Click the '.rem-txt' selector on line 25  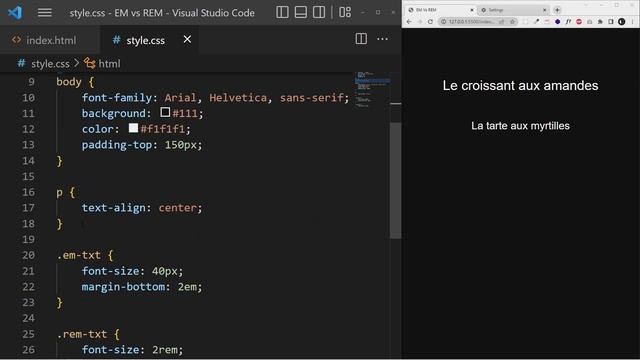coord(82,334)
